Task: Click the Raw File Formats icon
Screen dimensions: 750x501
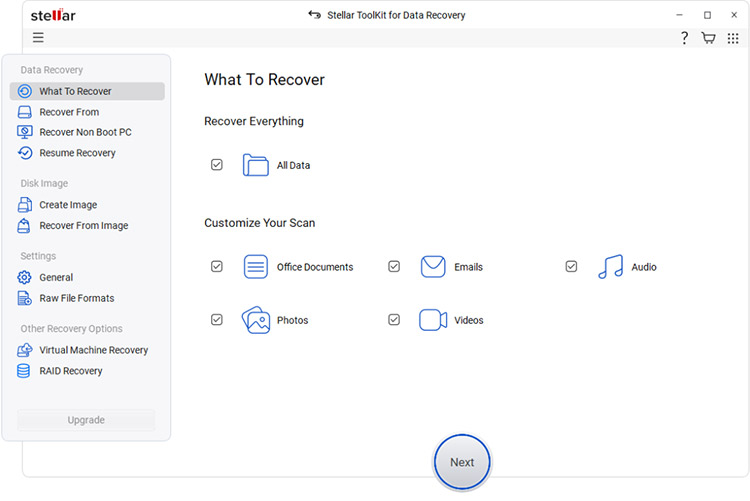Action: (x=25, y=298)
